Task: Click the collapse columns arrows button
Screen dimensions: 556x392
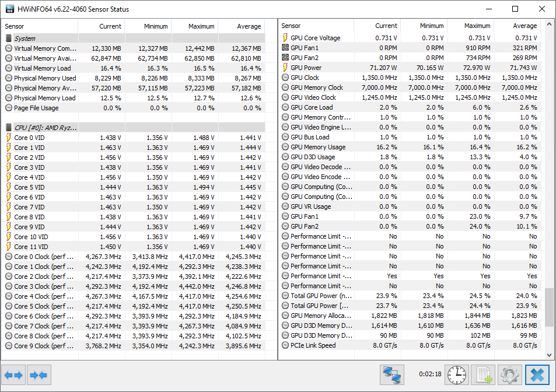Action: tap(39, 375)
